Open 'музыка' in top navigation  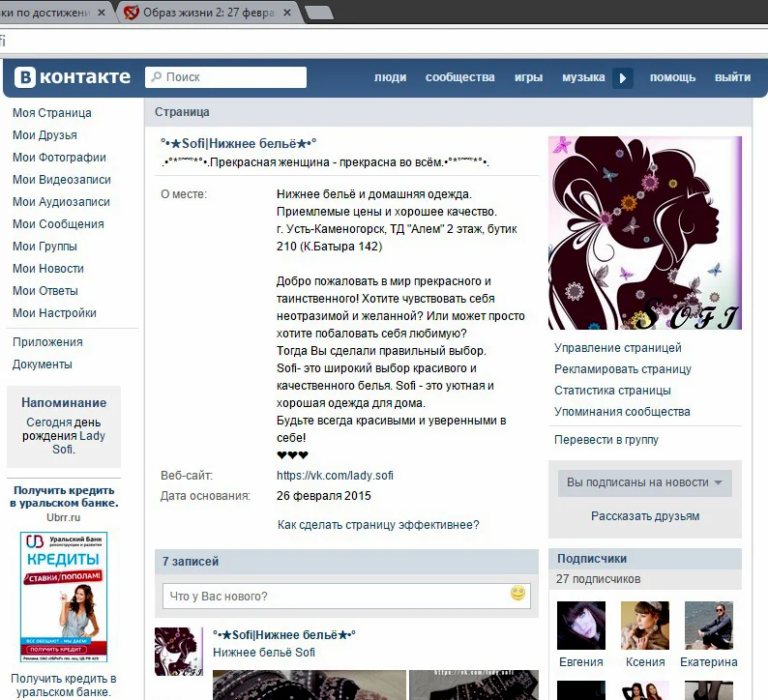click(x=583, y=77)
